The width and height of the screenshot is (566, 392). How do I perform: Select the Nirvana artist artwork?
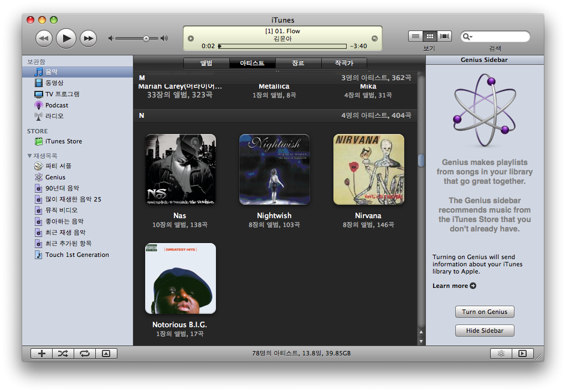(368, 169)
